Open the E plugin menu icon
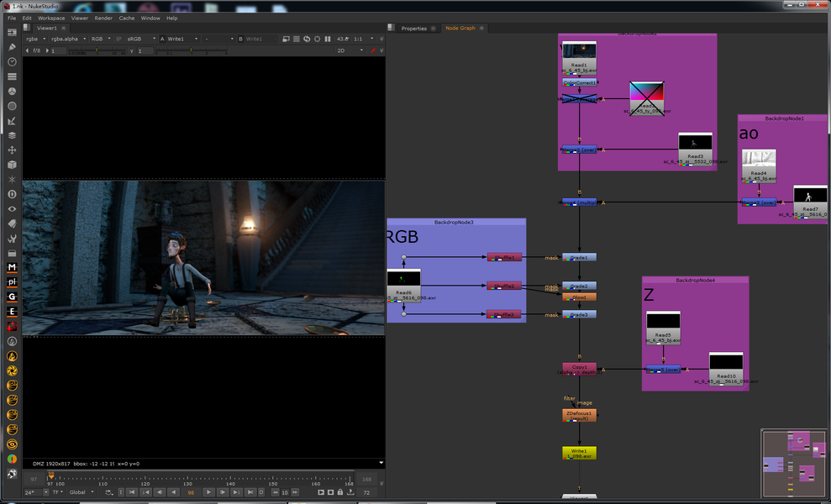The image size is (831, 504). (12, 312)
